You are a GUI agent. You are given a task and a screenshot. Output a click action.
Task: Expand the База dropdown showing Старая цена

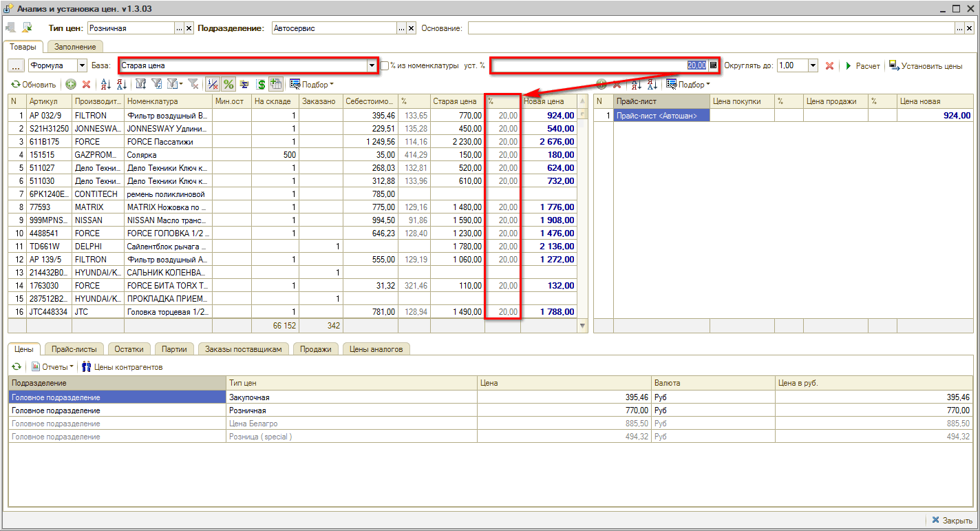pos(372,65)
